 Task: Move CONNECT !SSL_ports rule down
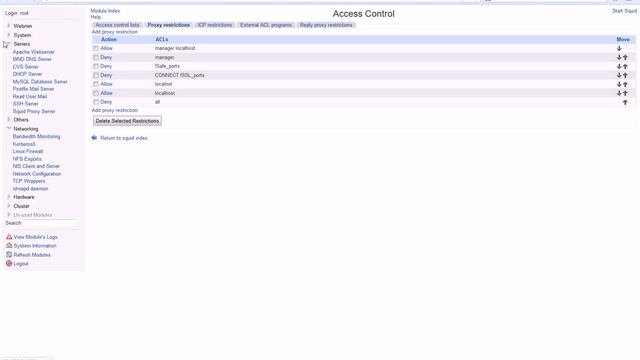pos(619,76)
